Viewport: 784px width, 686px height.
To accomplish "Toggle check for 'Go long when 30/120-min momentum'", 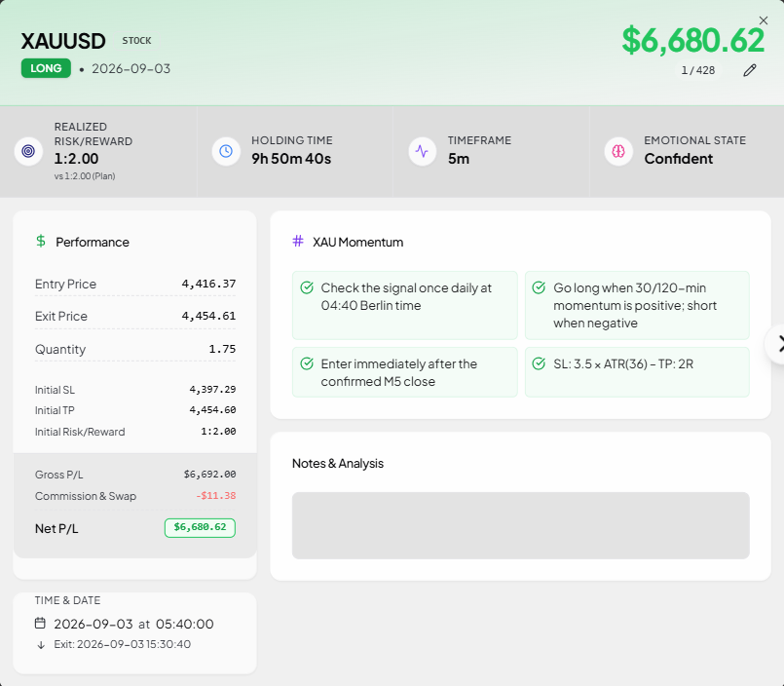I will point(539,287).
